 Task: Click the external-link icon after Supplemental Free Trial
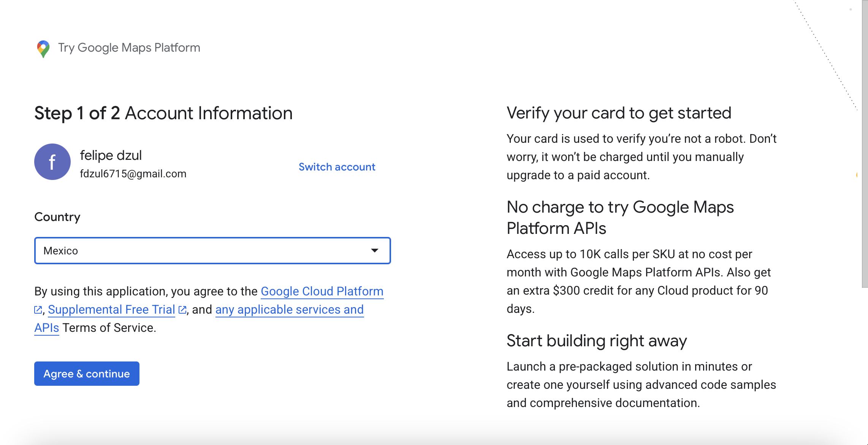click(182, 310)
